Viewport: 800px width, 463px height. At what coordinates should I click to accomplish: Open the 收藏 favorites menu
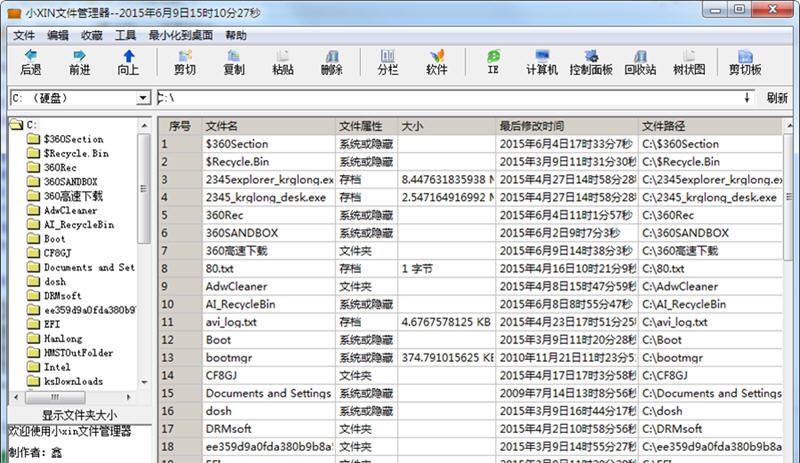[x=92, y=35]
